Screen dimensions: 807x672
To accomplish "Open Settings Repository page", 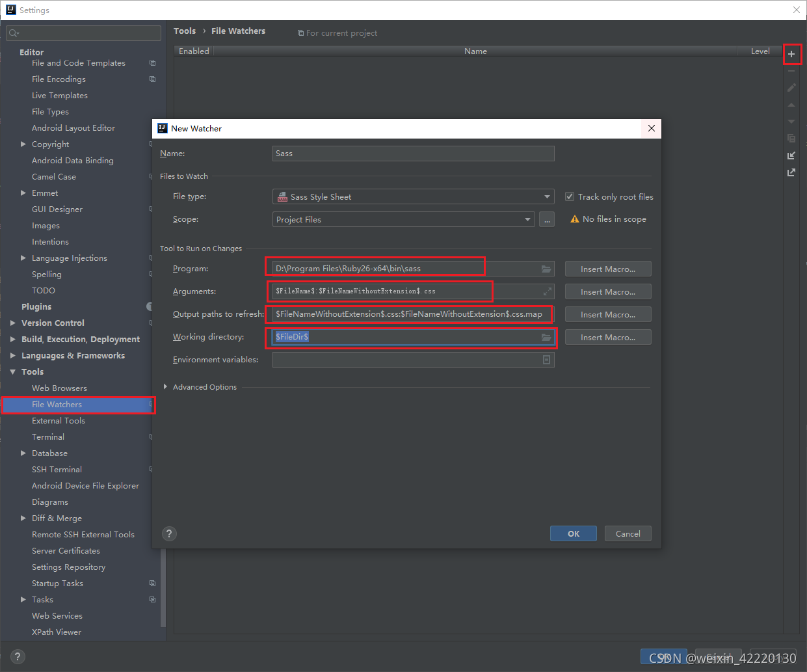I will (68, 567).
